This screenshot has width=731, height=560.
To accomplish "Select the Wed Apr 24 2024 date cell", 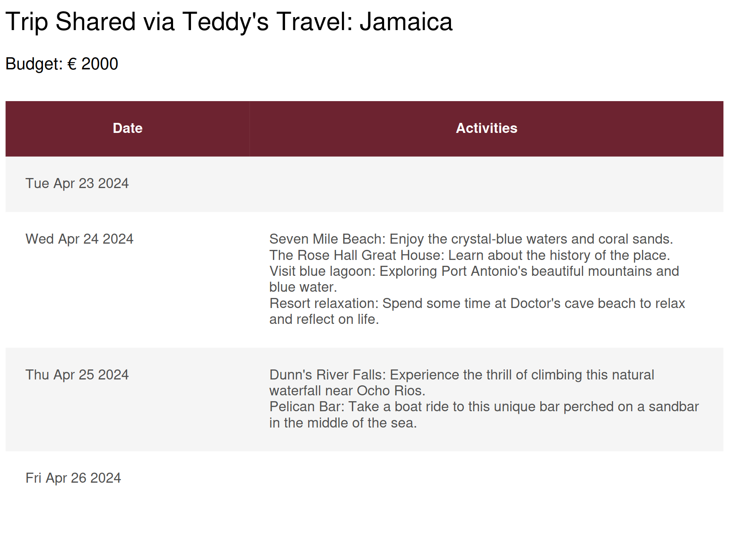I will [79, 239].
